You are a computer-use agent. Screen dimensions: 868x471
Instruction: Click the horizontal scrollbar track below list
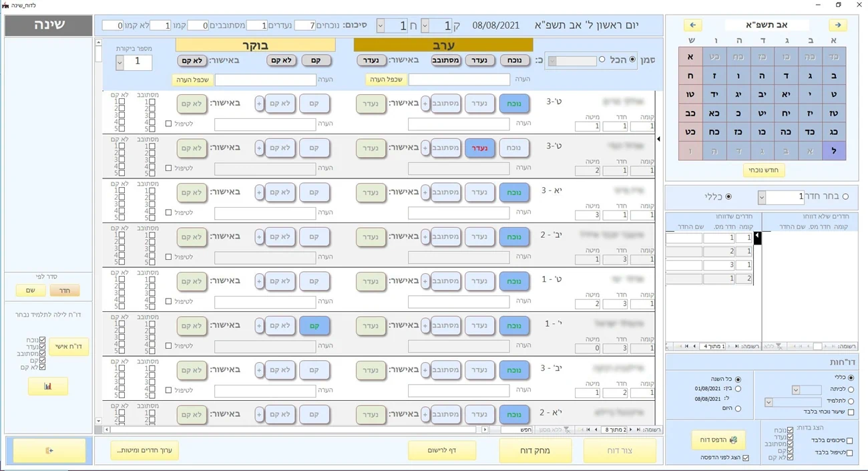tap(297, 430)
